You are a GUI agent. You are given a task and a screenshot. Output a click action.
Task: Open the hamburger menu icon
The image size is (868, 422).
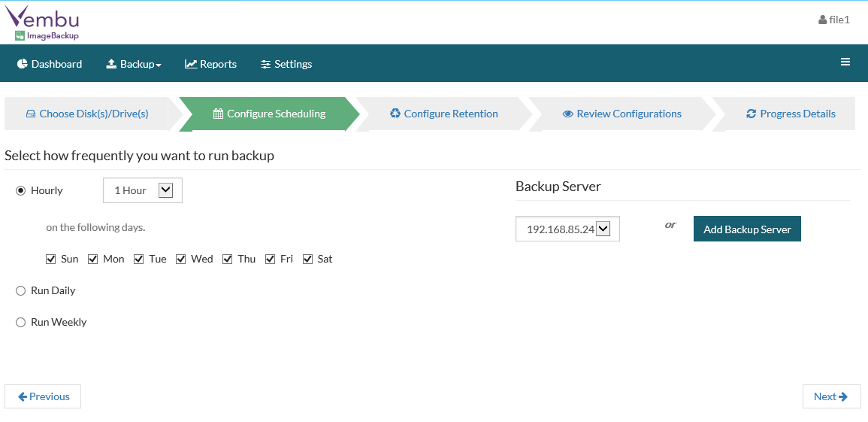point(845,62)
